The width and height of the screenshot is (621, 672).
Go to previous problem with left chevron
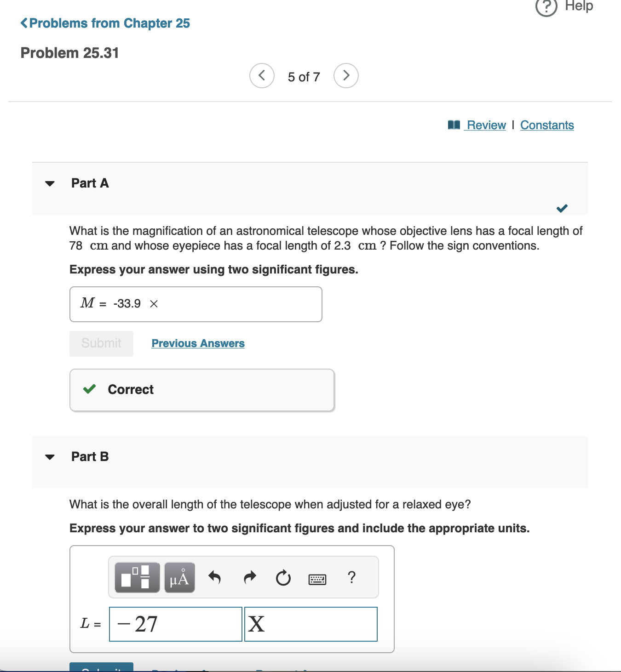[x=261, y=75]
